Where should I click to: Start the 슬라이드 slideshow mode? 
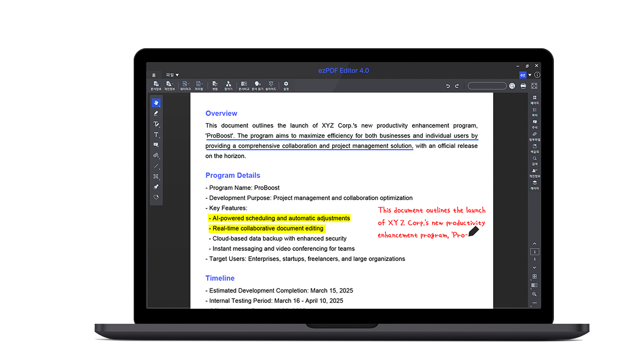[x=271, y=86]
